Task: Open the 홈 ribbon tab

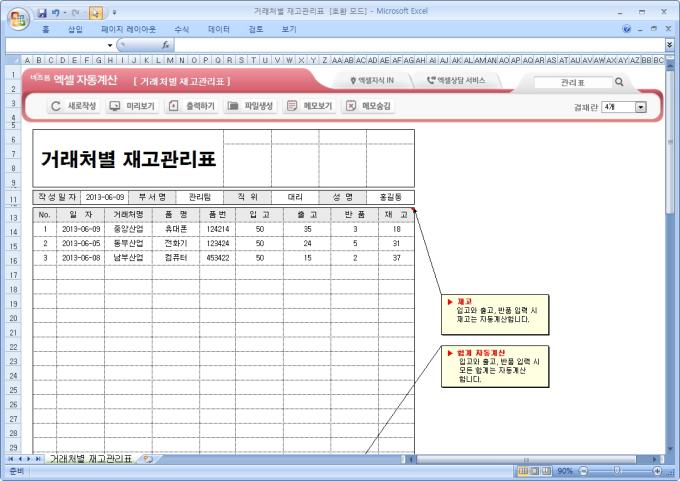Action: (46, 29)
